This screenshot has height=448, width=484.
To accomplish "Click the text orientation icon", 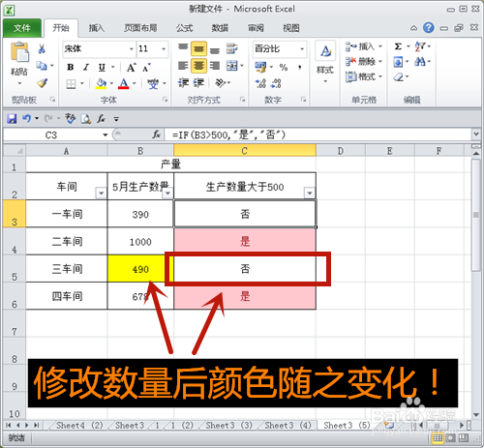I will [221, 83].
